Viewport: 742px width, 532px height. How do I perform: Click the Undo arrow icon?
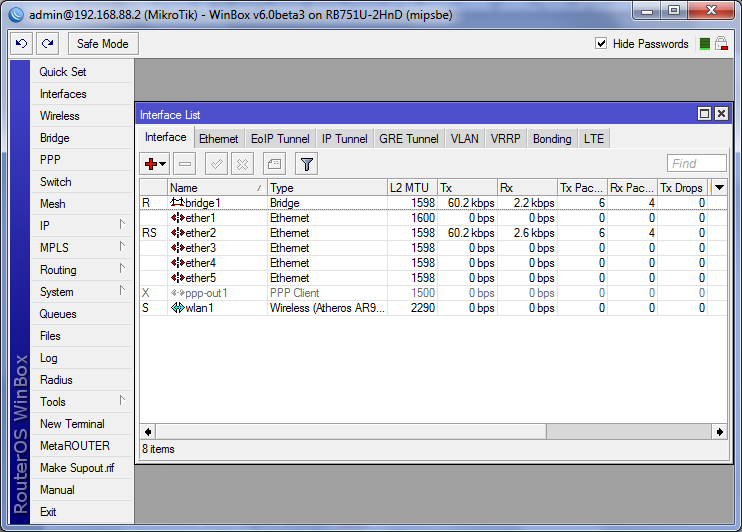(21, 44)
